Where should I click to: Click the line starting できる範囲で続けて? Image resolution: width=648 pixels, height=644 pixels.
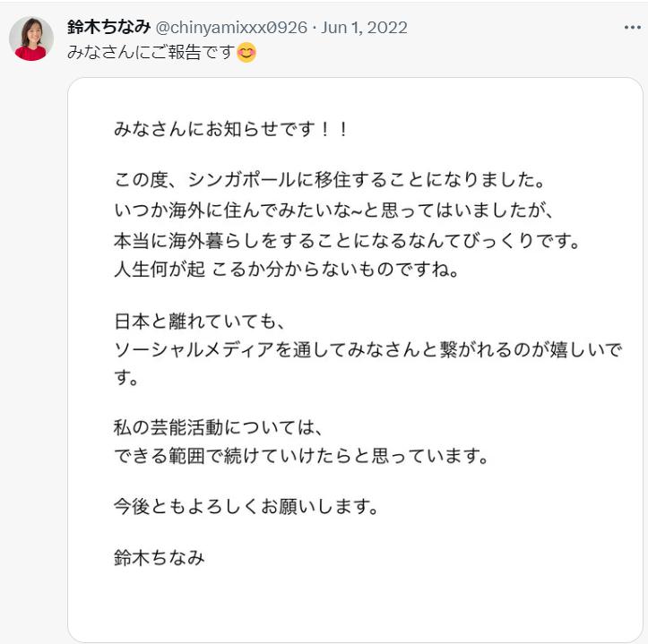coord(301,456)
